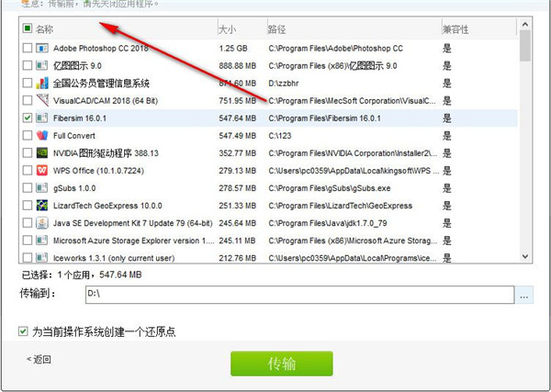The image size is (551, 392).
Task: Click the VisualCAD/CAM 2018 app icon
Action: (x=42, y=100)
